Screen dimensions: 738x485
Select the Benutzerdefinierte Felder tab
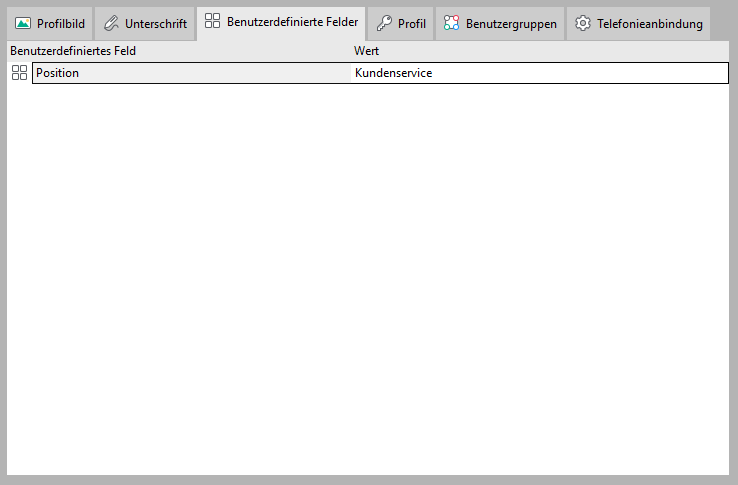pyautogui.click(x=281, y=23)
